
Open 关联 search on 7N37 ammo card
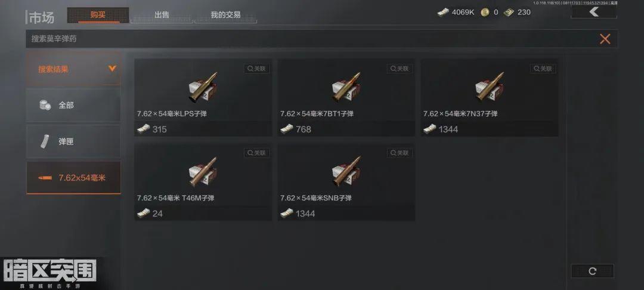543,69
